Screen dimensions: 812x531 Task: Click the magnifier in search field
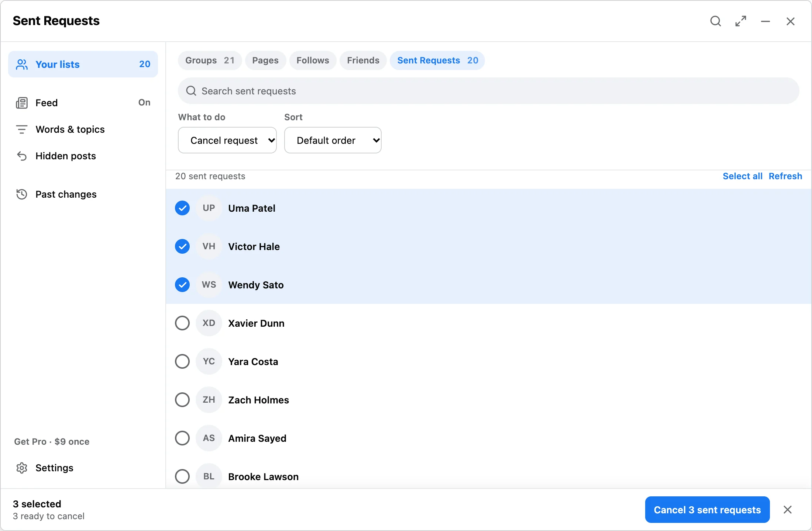coord(191,91)
